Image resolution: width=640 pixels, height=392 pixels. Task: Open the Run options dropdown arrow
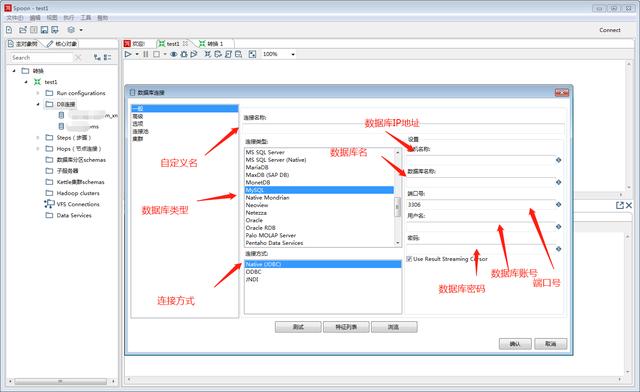click(137, 54)
